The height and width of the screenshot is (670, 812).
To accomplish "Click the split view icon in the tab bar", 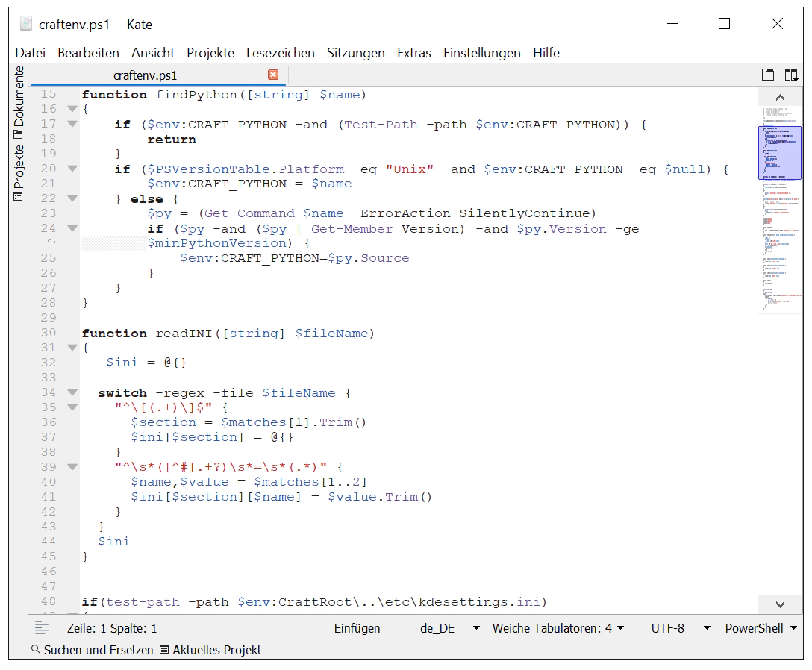I will click(x=791, y=75).
